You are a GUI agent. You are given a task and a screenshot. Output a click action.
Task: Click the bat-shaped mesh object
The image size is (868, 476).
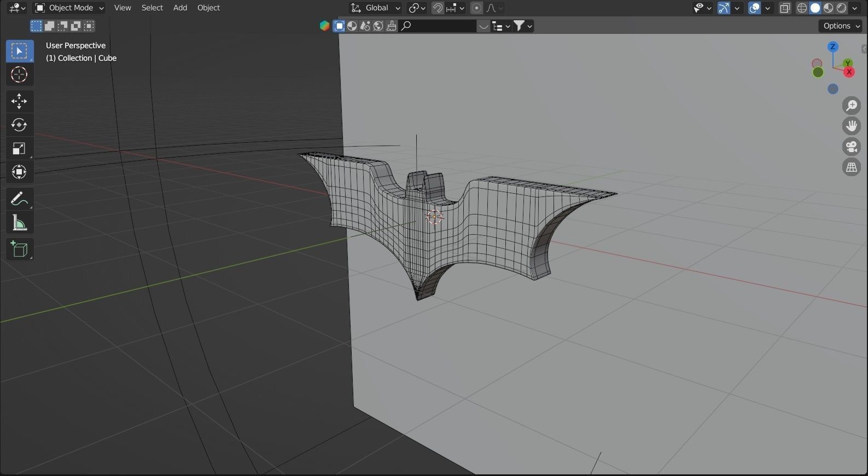(492, 224)
